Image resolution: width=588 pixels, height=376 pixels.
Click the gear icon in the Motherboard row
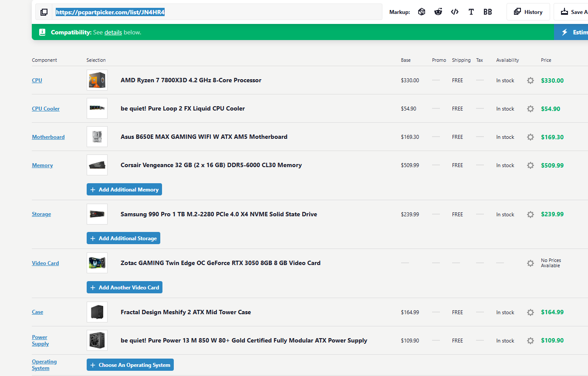tap(530, 137)
